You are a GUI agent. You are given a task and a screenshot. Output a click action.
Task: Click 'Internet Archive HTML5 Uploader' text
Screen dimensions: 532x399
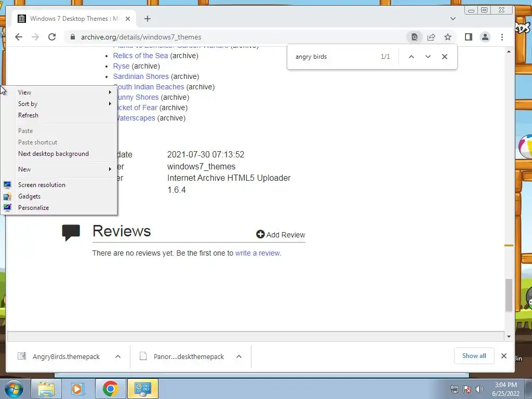(229, 178)
